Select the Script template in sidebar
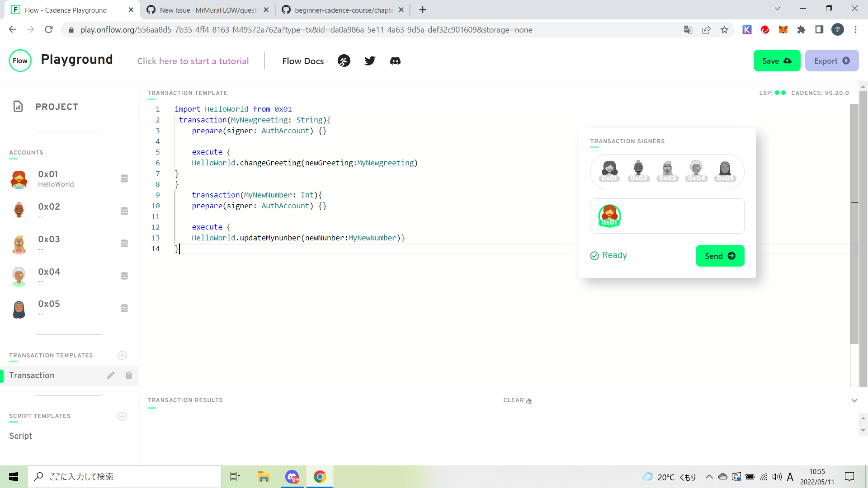The height and width of the screenshot is (488, 868). (20, 436)
